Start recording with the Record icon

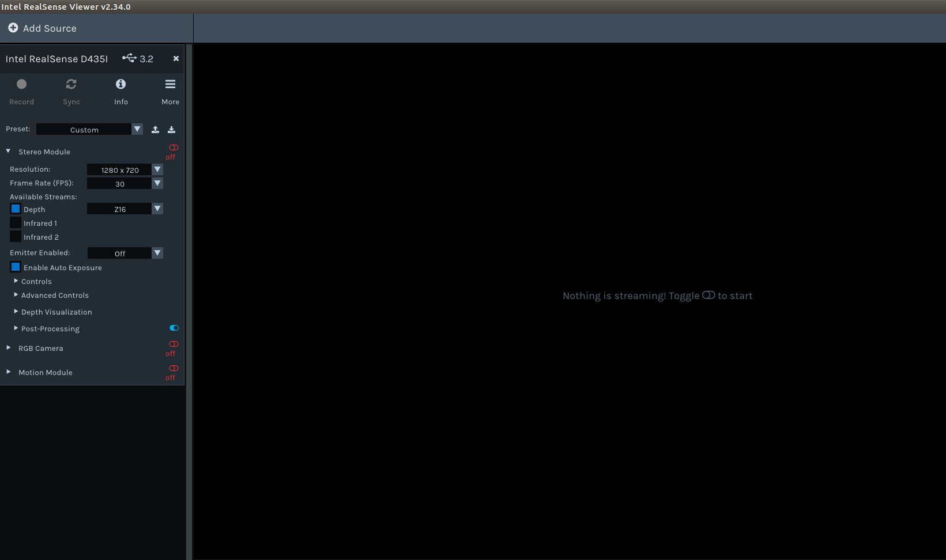21,84
